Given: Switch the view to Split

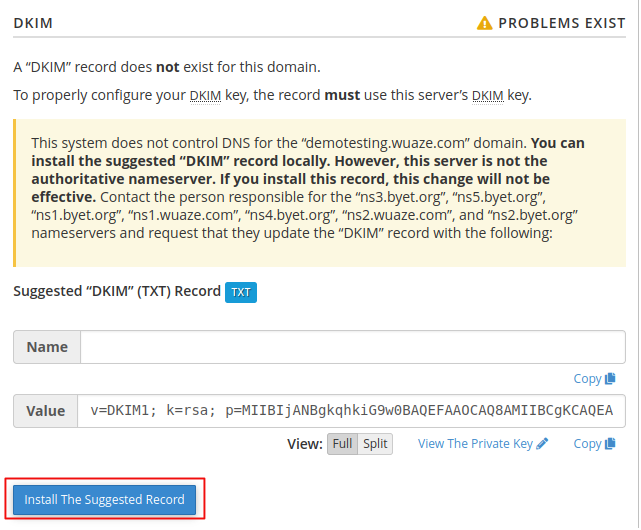Looking at the screenshot, I should [x=375, y=444].
